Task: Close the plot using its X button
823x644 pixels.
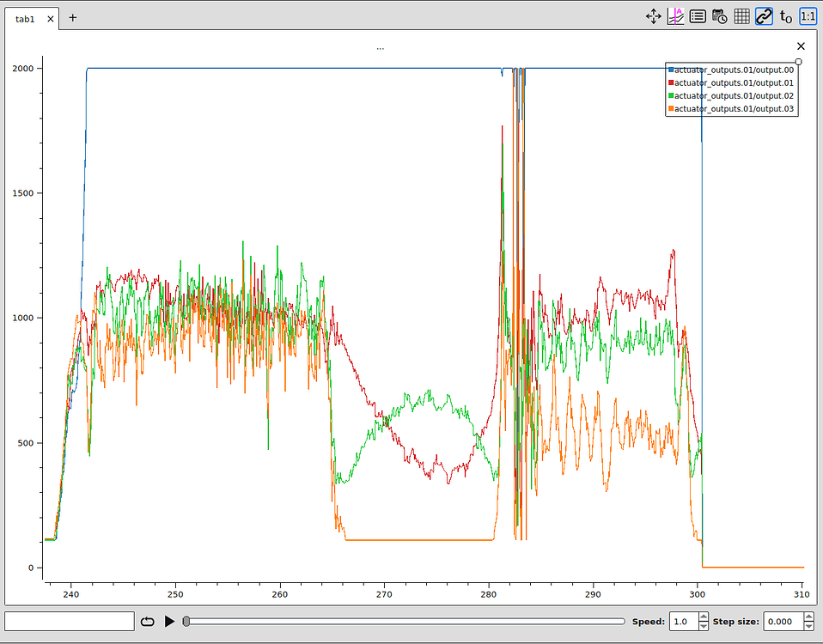Action: click(x=801, y=46)
